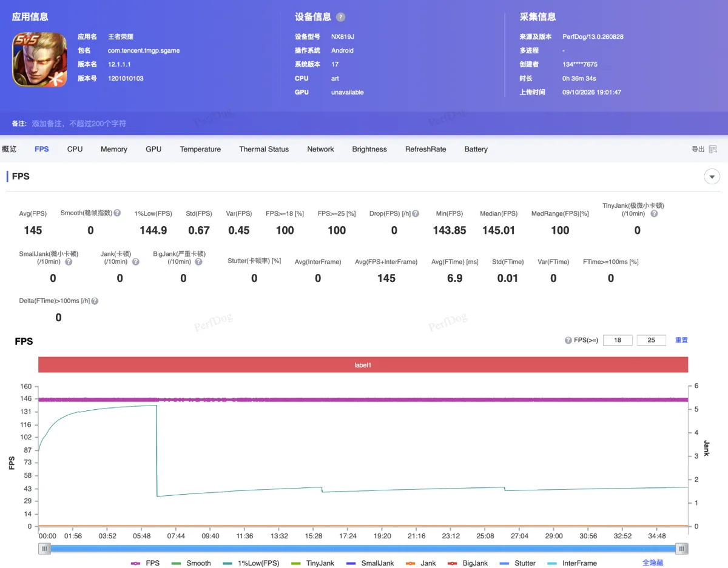Toggle the Smooth legend series
The height and width of the screenshot is (568, 728).
[x=190, y=563]
